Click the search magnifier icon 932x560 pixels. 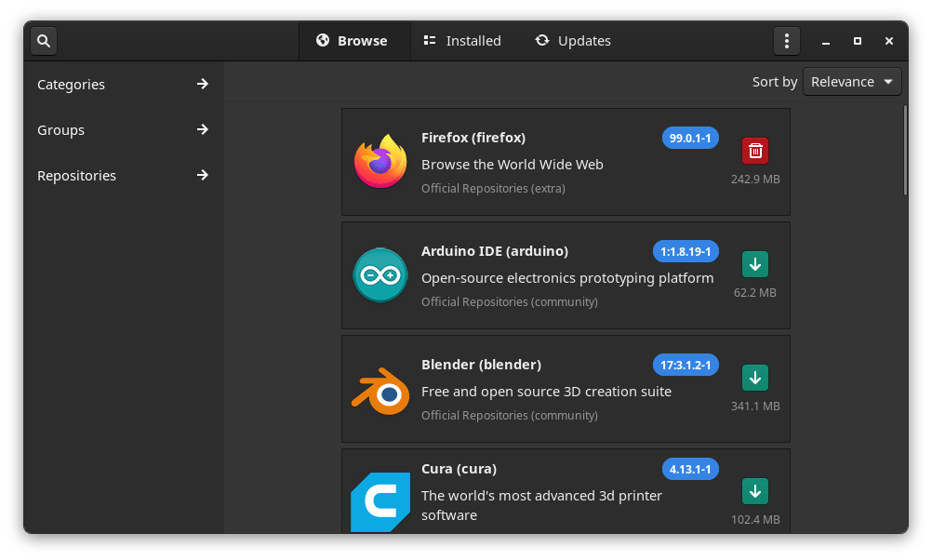[44, 41]
